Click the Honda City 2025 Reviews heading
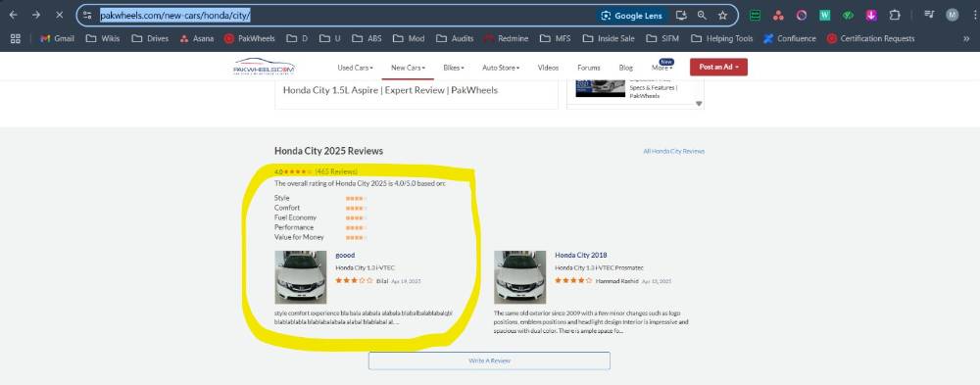This screenshot has height=385, width=980. point(328,151)
